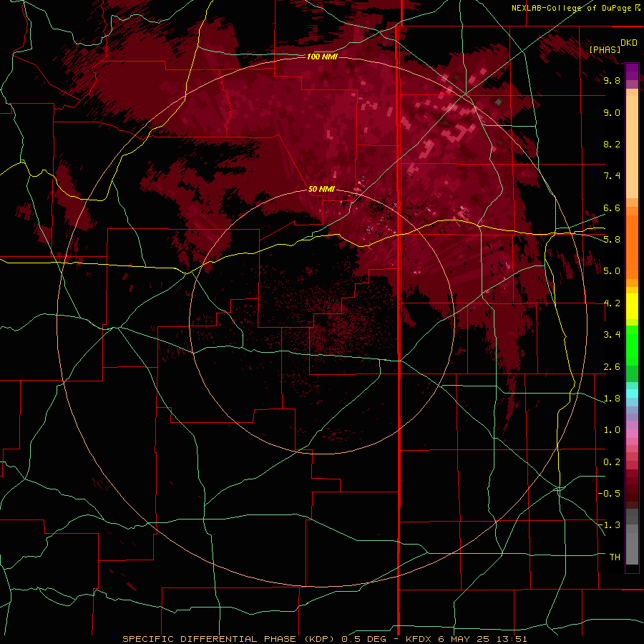
Task: Click the 5.0 legend value
Action: 612,271
